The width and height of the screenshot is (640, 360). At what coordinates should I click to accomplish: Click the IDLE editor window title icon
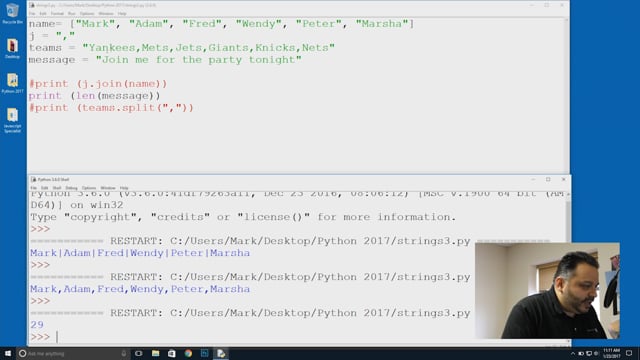(32, 5)
